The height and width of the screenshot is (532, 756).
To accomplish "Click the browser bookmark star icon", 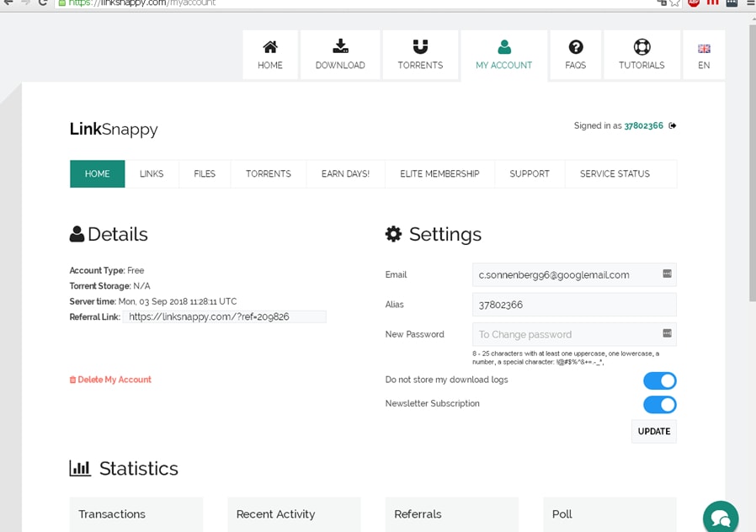I will click(x=675, y=3).
